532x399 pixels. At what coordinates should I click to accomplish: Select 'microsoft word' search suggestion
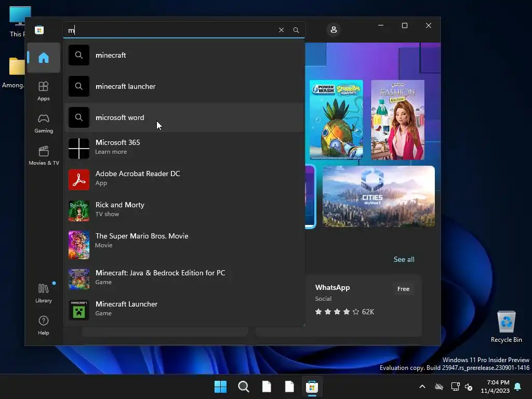(x=184, y=117)
